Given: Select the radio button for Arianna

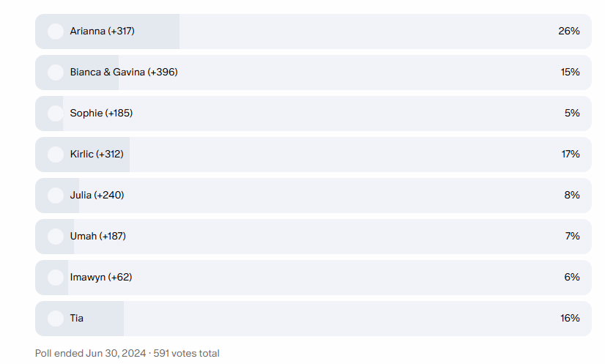Looking at the screenshot, I should point(55,31).
